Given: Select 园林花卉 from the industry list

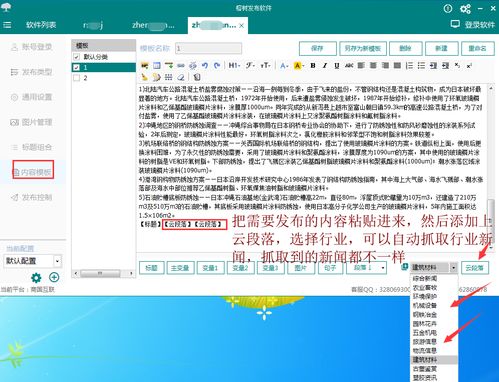Looking at the screenshot, I should pos(425,324).
